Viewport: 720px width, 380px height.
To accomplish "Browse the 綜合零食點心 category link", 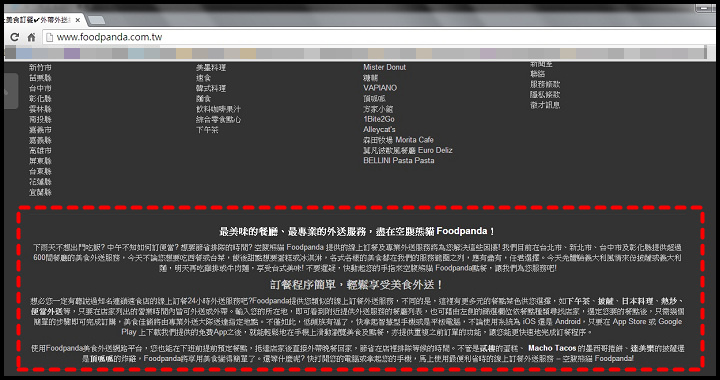I will [x=219, y=119].
